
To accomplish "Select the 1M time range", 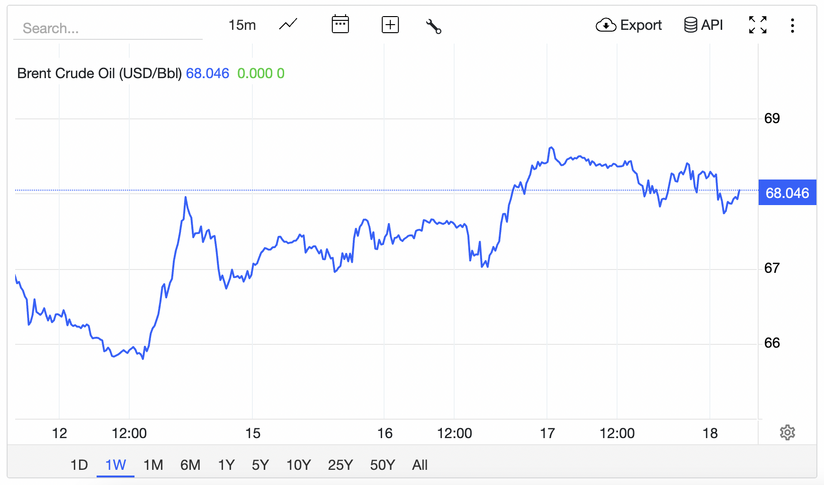I will 153,465.
